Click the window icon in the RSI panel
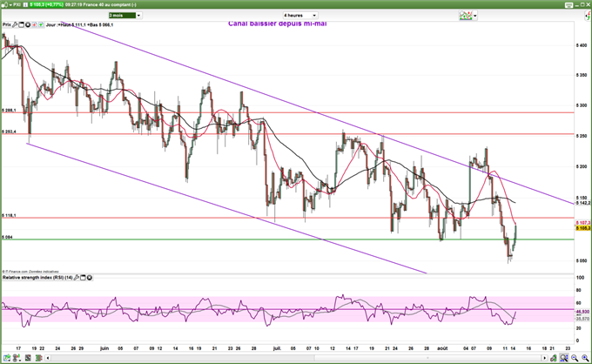 [x=83, y=278]
